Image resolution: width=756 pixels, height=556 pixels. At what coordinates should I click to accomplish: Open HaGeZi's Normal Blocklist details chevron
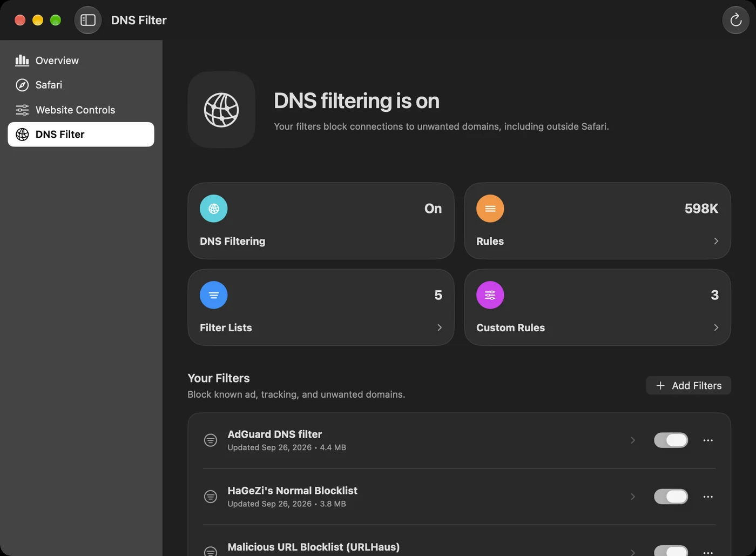pos(633,497)
